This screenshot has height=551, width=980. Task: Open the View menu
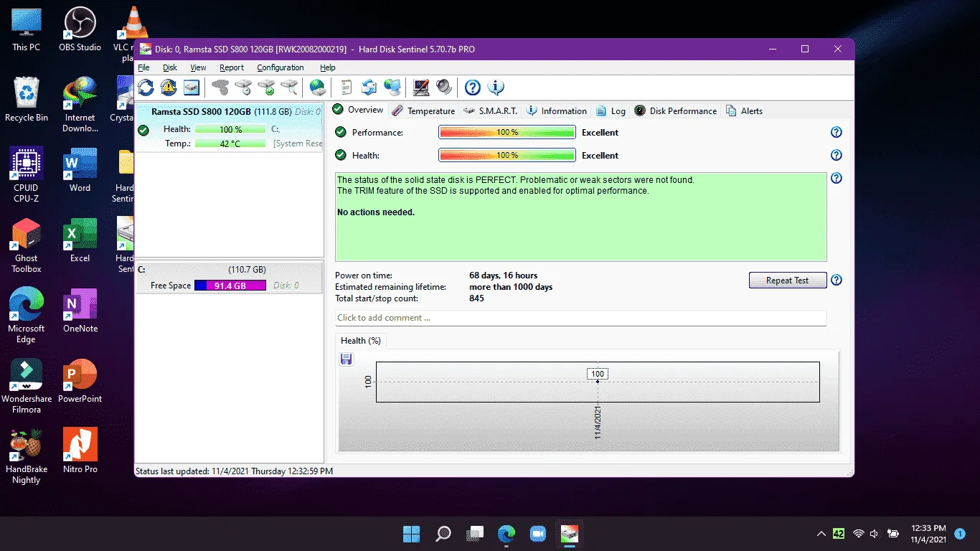(198, 67)
